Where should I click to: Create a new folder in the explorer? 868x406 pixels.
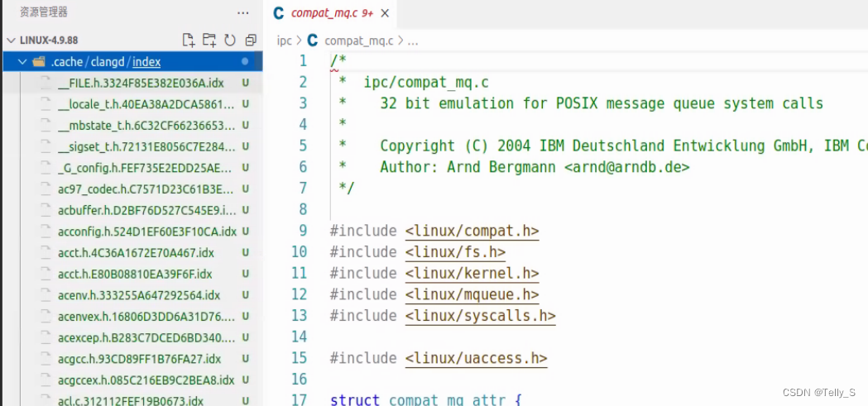[209, 40]
